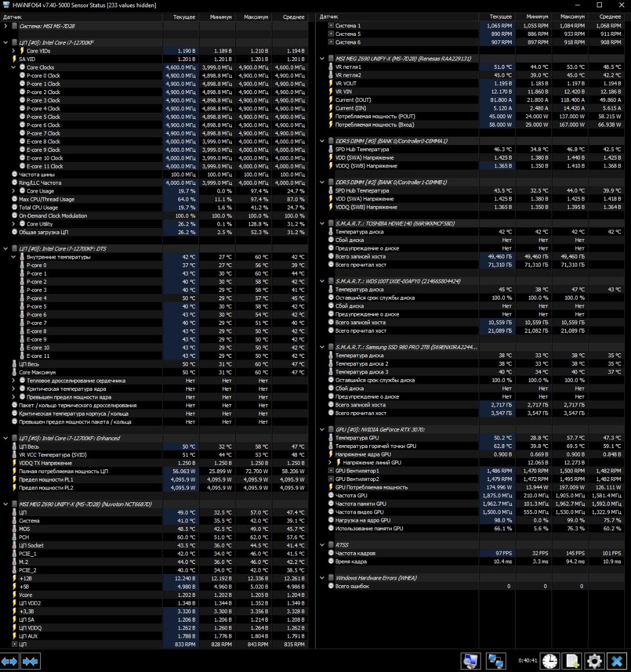Click the network connection computers icon
631x672 pixels.
point(496,661)
